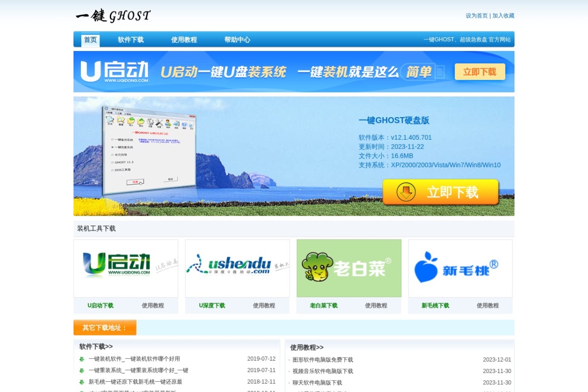Open the ushendu logo thumbnail
Viewport: 588px width, 392px height.
(237, 268)
